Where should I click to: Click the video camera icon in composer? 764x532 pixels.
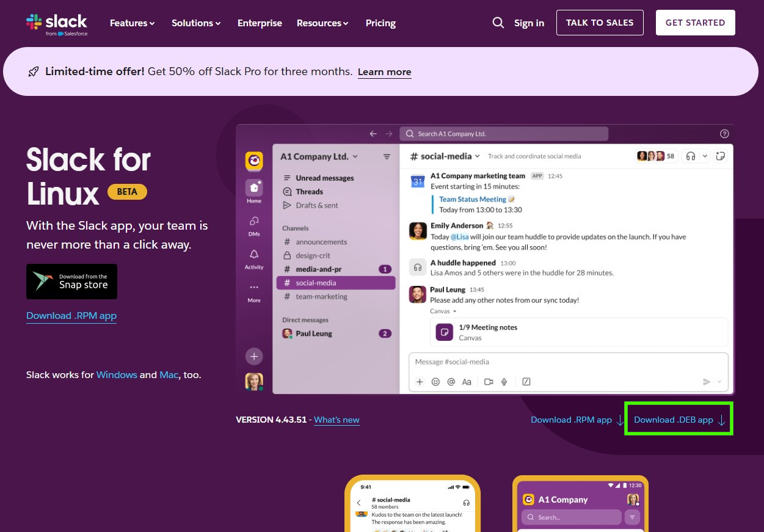[x=489, y=382]
